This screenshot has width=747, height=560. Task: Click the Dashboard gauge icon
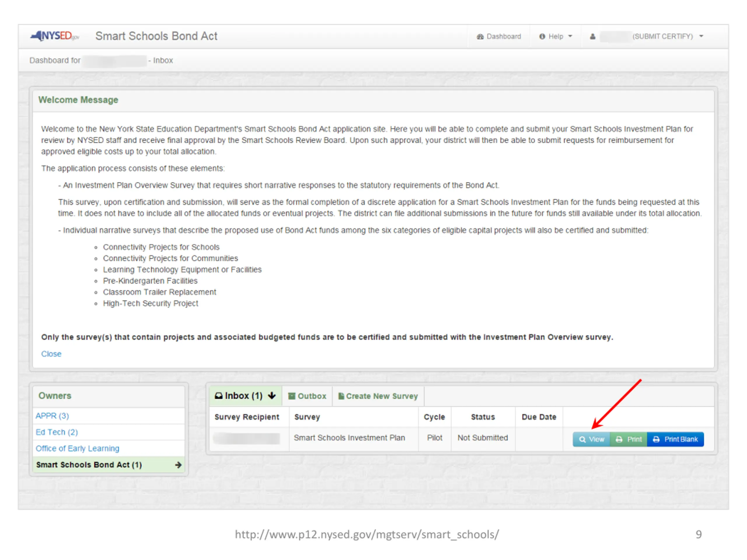tap(480, 36)
